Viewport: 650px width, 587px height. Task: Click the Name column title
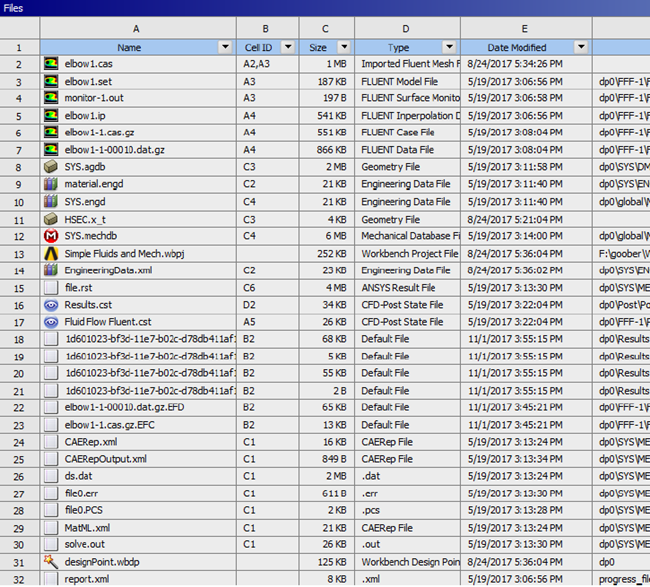click(x=129, y=48)
